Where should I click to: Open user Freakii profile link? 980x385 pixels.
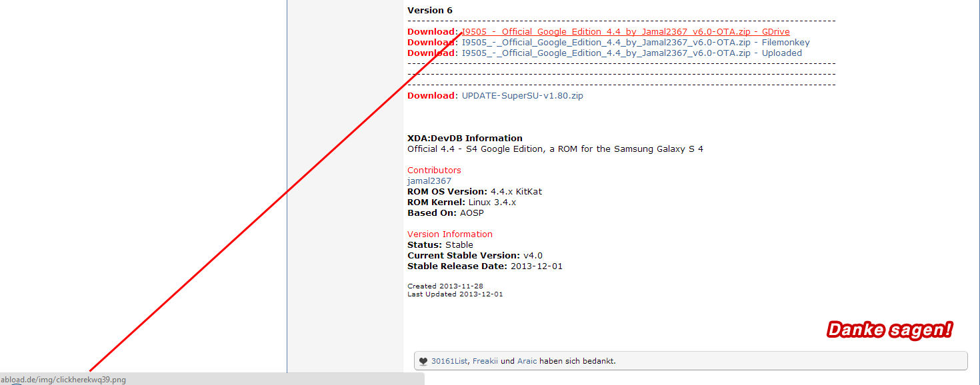tap(485, 361)
